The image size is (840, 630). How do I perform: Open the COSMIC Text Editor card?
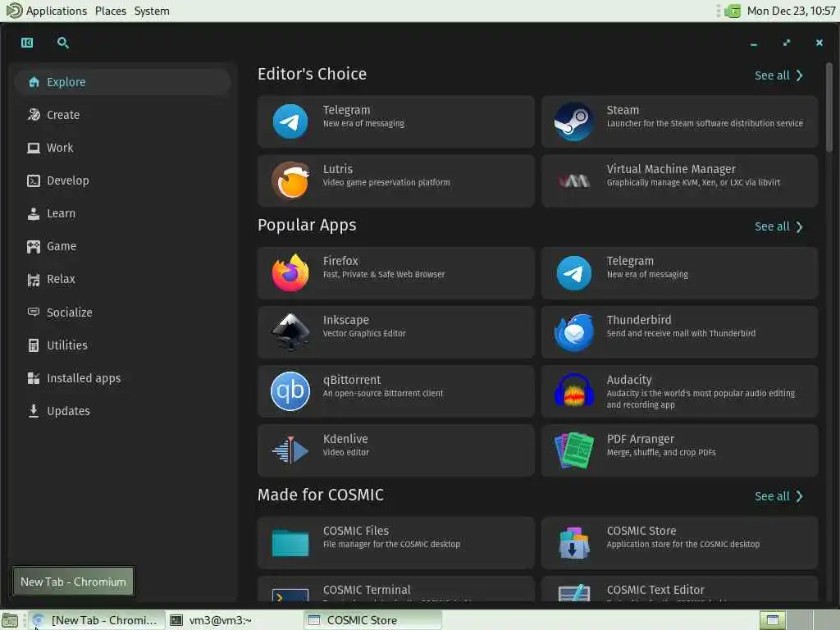pos(679,589)
